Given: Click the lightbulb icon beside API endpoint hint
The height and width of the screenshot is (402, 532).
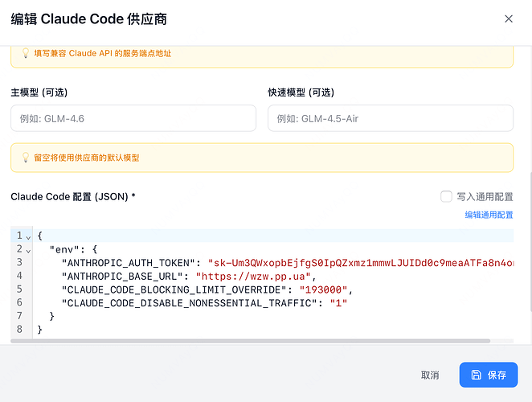Looking at the screenshot, I should tap(26, 53).
